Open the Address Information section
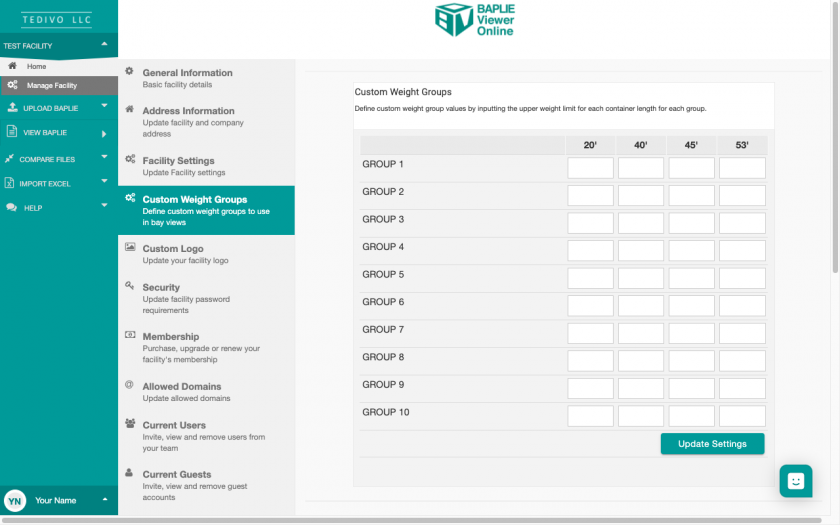 pyautogui.click(x=206, y=122)
